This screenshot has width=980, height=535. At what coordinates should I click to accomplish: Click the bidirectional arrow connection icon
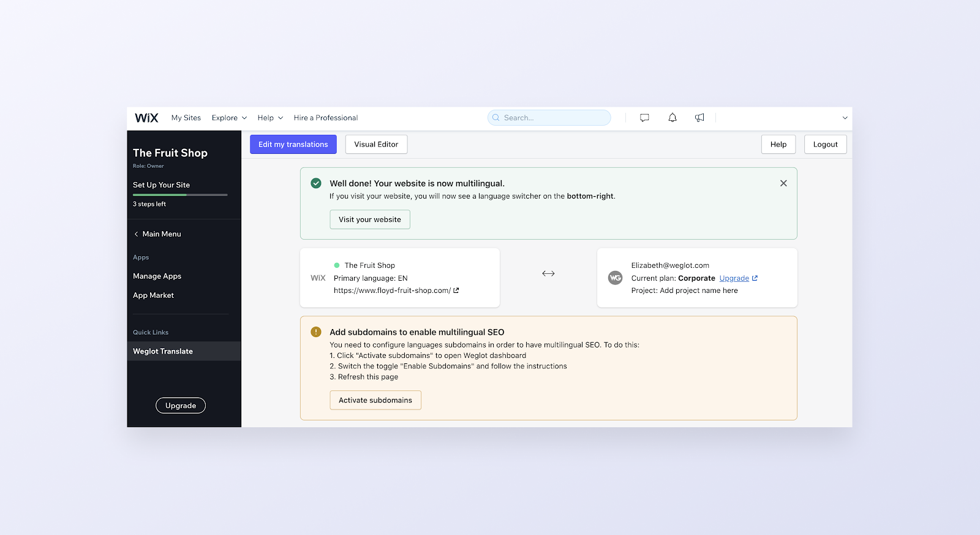[x=548, y=273]
